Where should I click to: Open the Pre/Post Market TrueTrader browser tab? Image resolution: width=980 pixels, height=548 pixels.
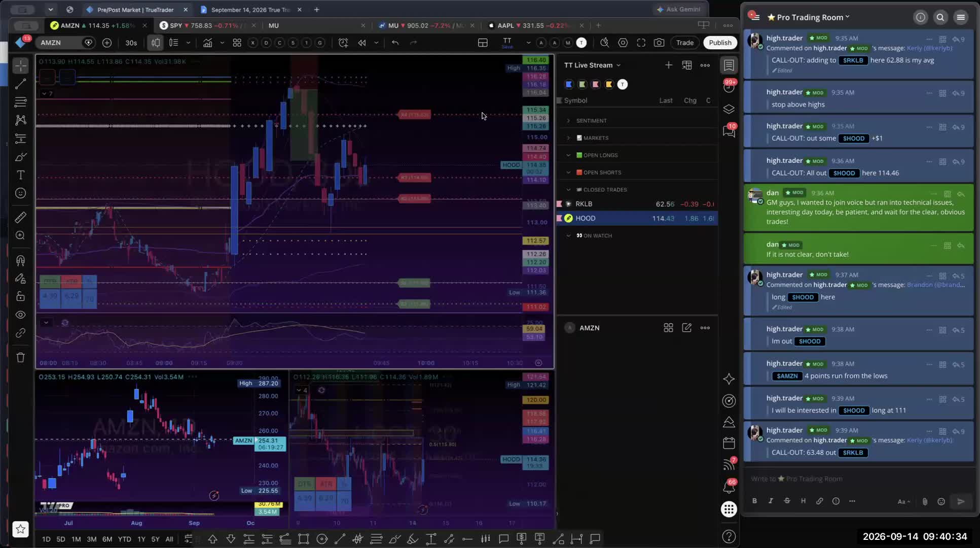(137, 10)
